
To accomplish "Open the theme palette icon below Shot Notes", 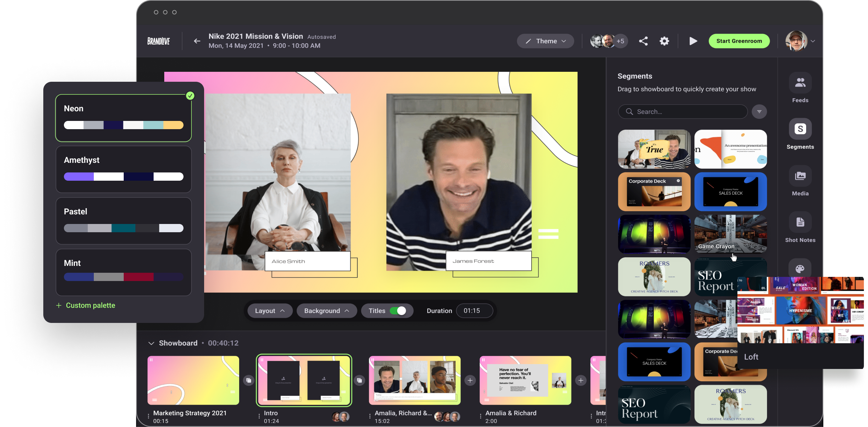I will coord(800,268).
